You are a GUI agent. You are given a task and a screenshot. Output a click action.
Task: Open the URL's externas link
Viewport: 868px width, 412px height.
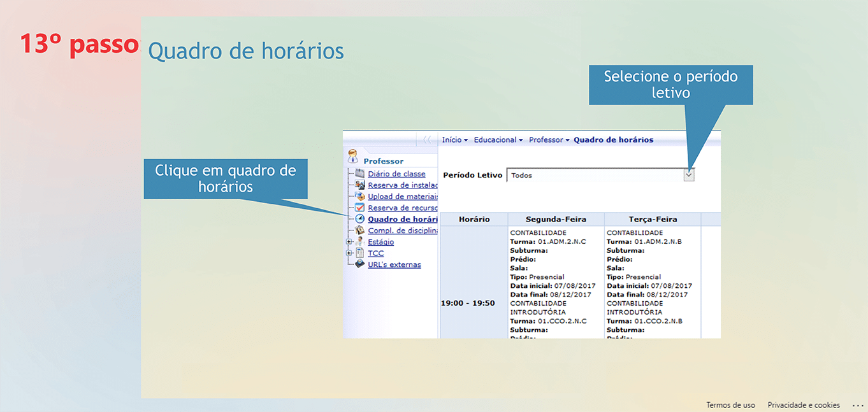394,264
